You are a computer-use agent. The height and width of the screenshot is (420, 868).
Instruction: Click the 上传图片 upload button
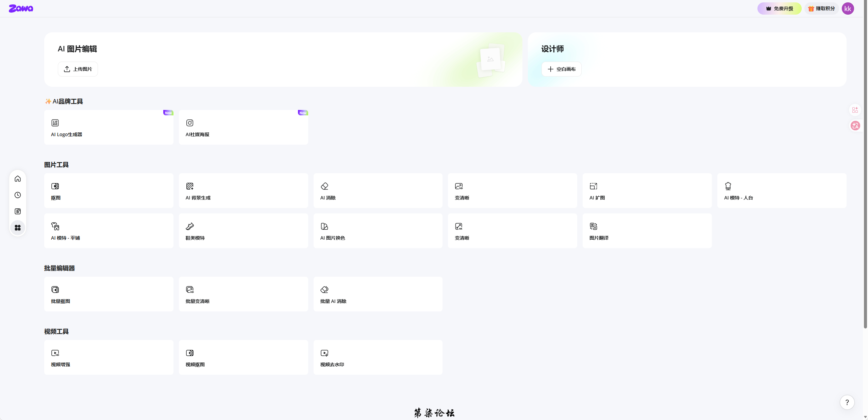78,69
